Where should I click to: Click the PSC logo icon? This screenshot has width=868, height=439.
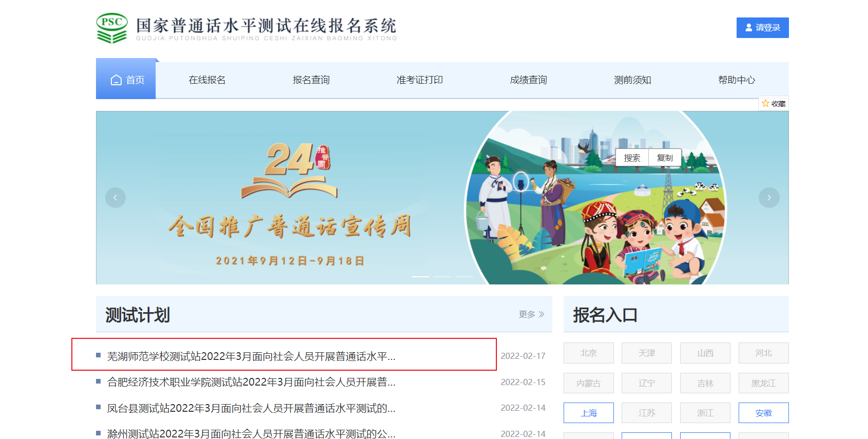[x=111, y=28]
